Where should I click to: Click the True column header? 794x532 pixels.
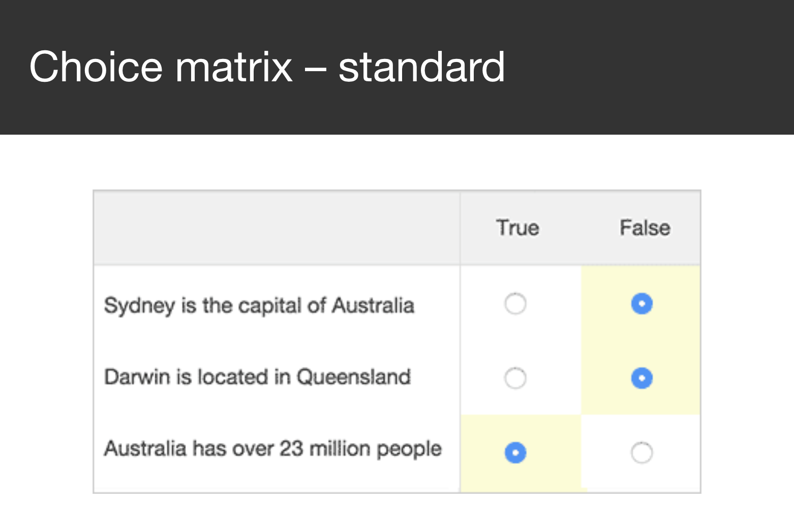(x=517, y=228)
